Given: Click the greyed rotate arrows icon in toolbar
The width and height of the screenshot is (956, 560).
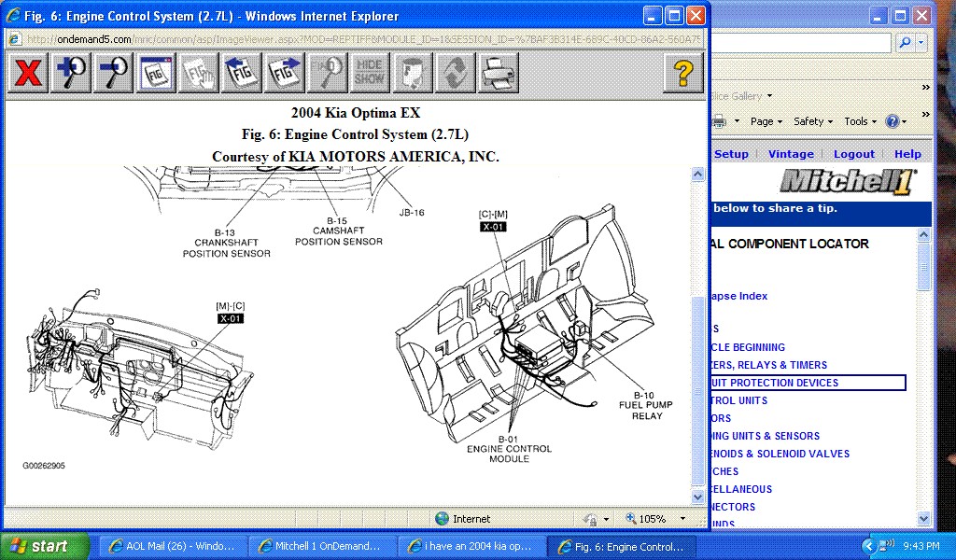Looking at the screenshot, I should pos(456,73).
